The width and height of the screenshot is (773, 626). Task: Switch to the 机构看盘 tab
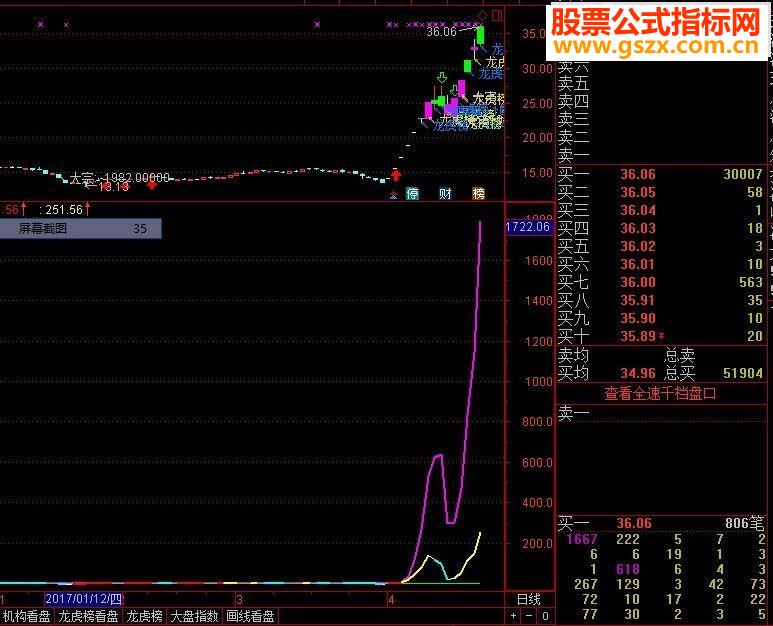tap(27, 617)
